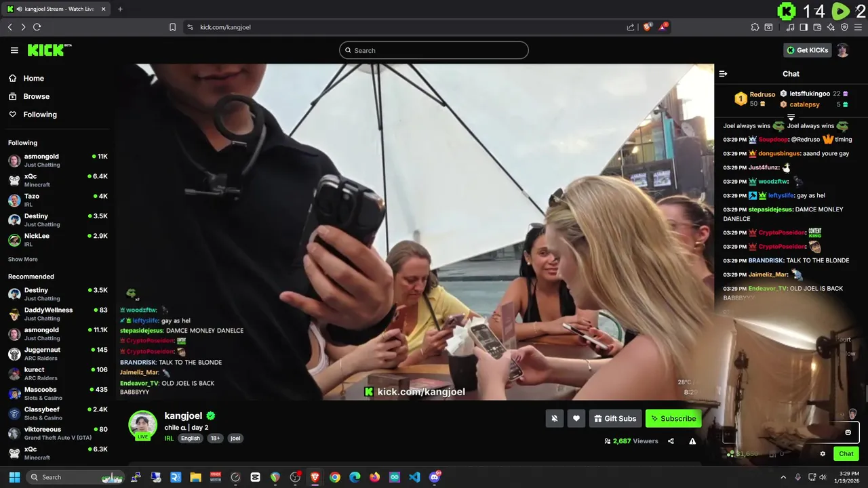Click the IRL category link
Screen dimensions: 868x488
[x=169, y=438]
